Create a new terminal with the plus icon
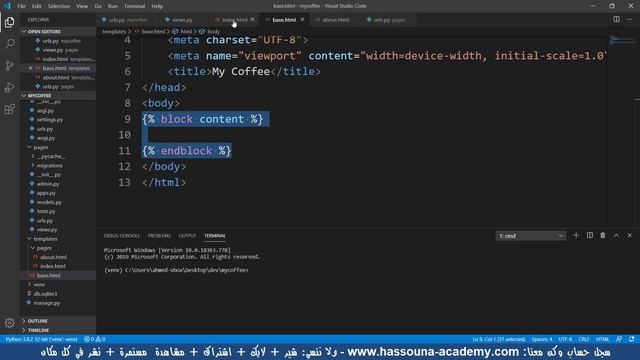This screenshot has width=640, height=360. pyautogui.click(x=576, y=236)
